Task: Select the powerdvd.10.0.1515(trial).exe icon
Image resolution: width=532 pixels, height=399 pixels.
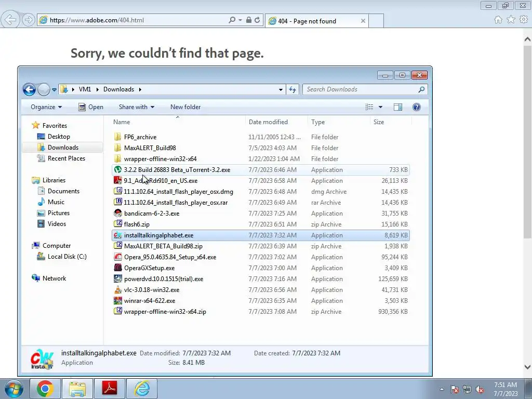Action: [x=118, y=278]
